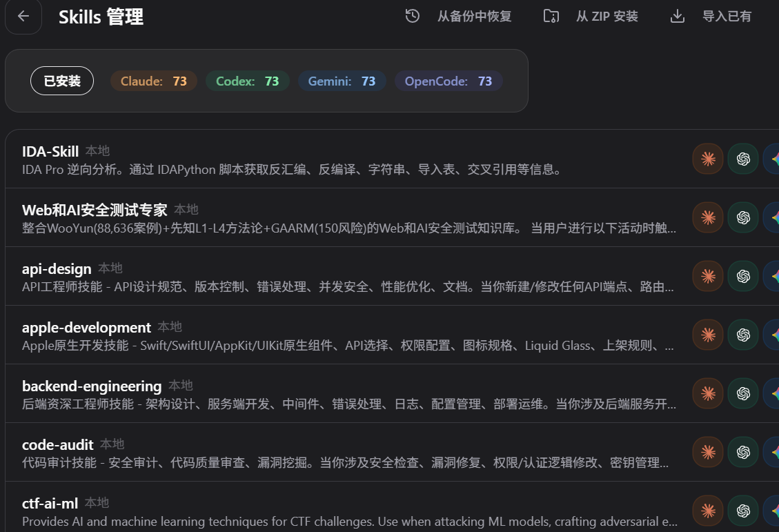Click the Provides AI and machine learning description

(350, 522)
